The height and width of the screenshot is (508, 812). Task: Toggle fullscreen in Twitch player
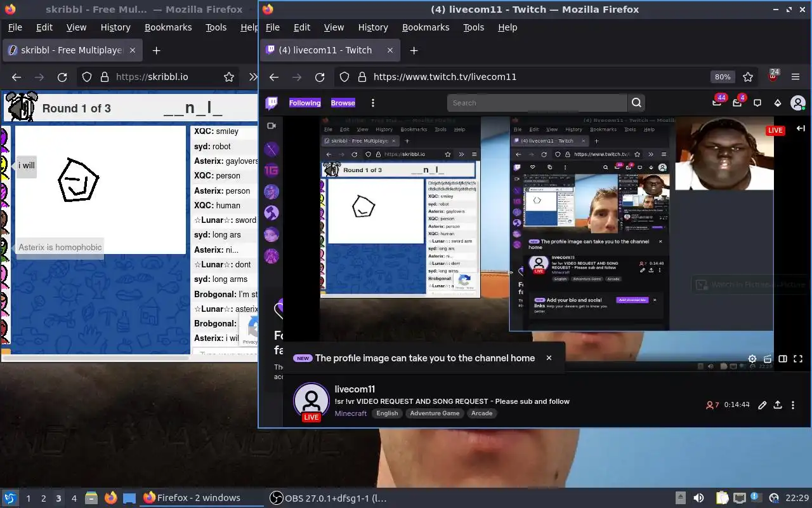[798, 359]
